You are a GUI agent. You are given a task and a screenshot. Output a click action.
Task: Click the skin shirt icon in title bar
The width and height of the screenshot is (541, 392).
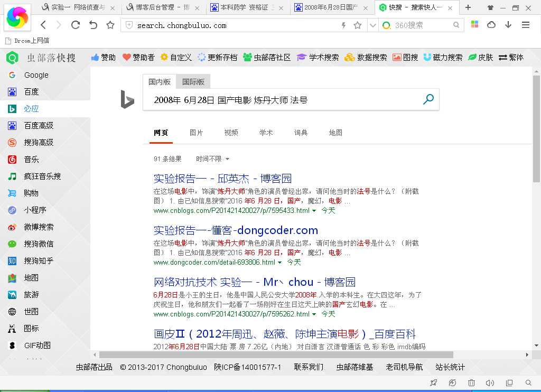(490, 7)
